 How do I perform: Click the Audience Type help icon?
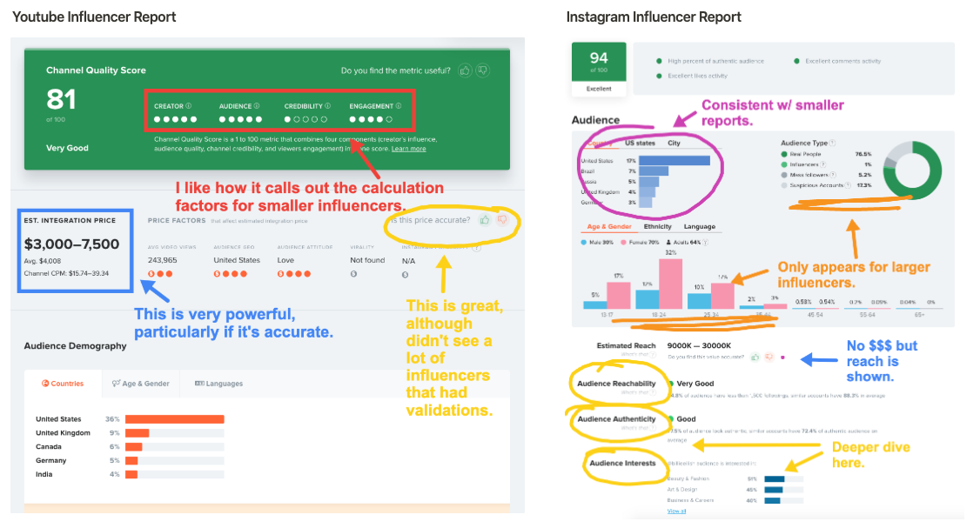(x=833, y=144)
